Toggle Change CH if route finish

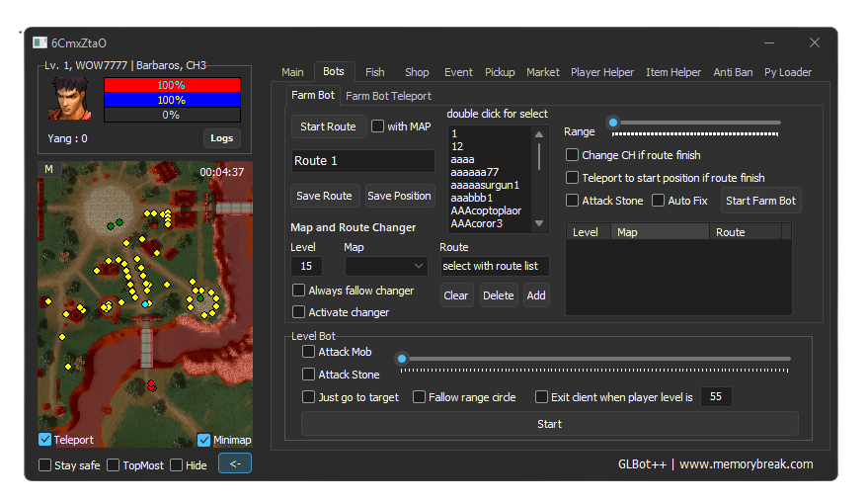(572, 155)
